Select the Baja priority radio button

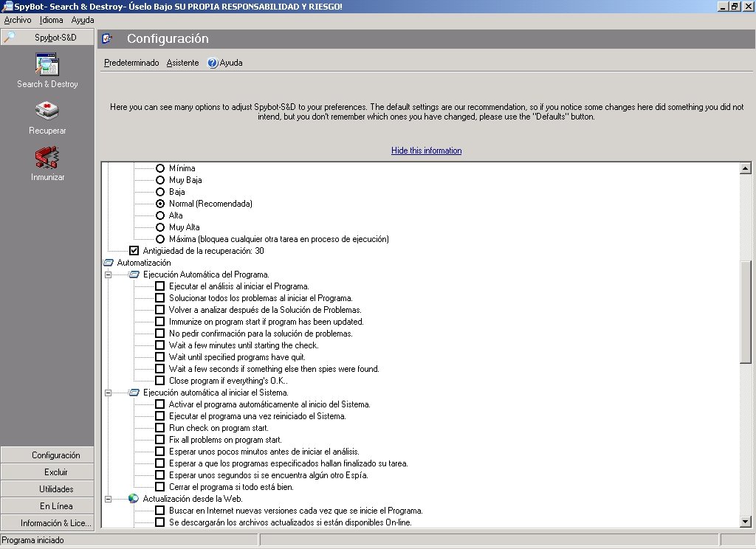(160, 192)
